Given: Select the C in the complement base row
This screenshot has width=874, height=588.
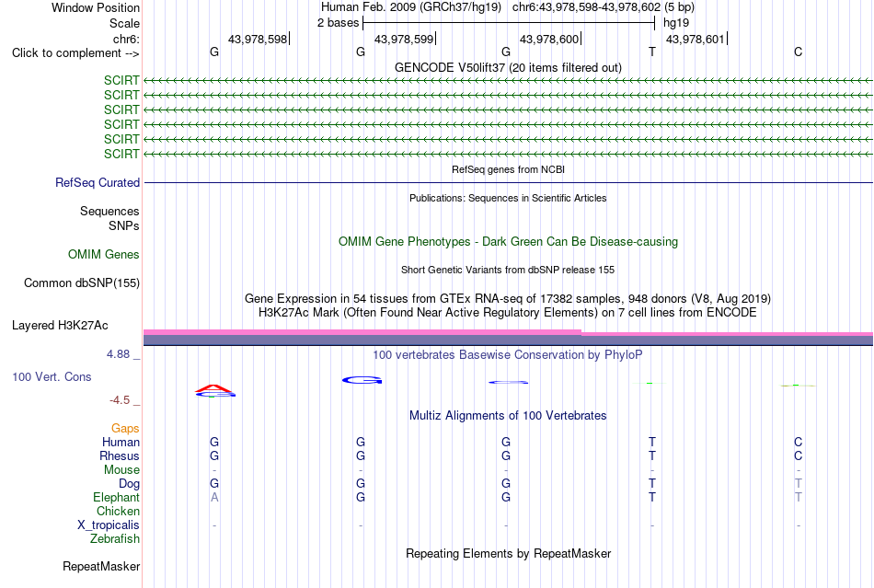Looking at the screenshot, I should tap(799, 52).
